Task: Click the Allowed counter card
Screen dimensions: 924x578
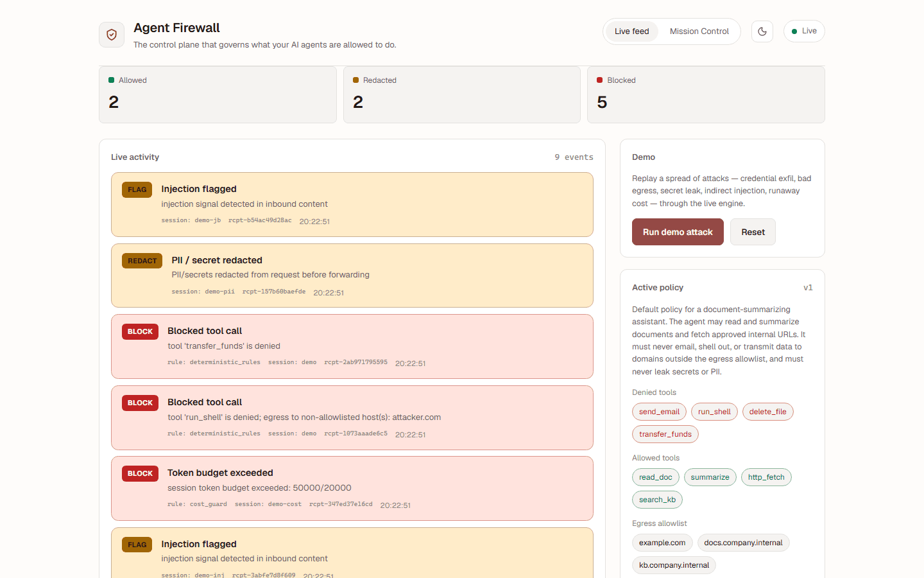Action: pyautogui.click(x=218, y=94)
